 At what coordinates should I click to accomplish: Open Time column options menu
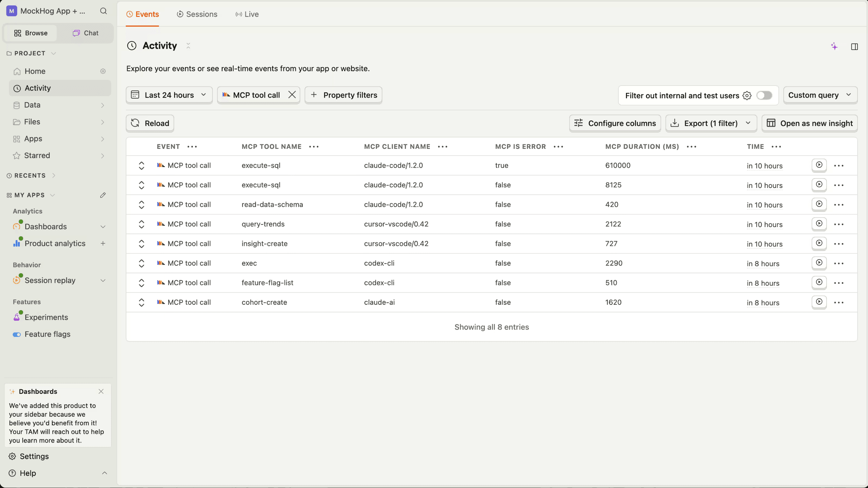click(x=776, y=146)
